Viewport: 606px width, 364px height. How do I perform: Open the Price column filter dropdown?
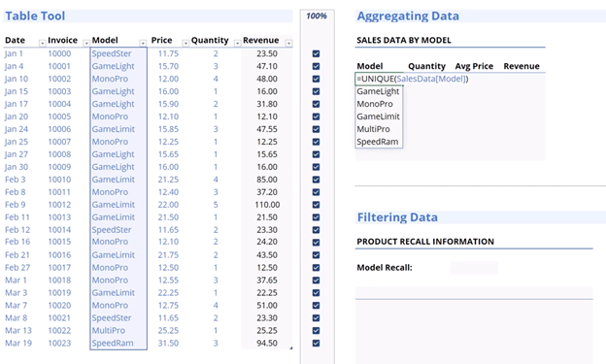pyautogui.click(x=185, y=44)
